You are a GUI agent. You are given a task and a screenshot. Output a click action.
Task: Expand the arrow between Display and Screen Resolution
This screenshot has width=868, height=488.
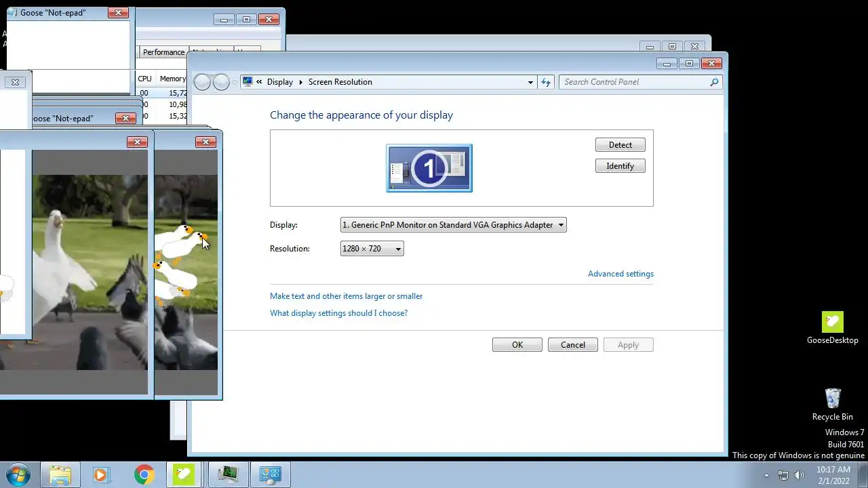pyautogui.click(x=301, y=82)
